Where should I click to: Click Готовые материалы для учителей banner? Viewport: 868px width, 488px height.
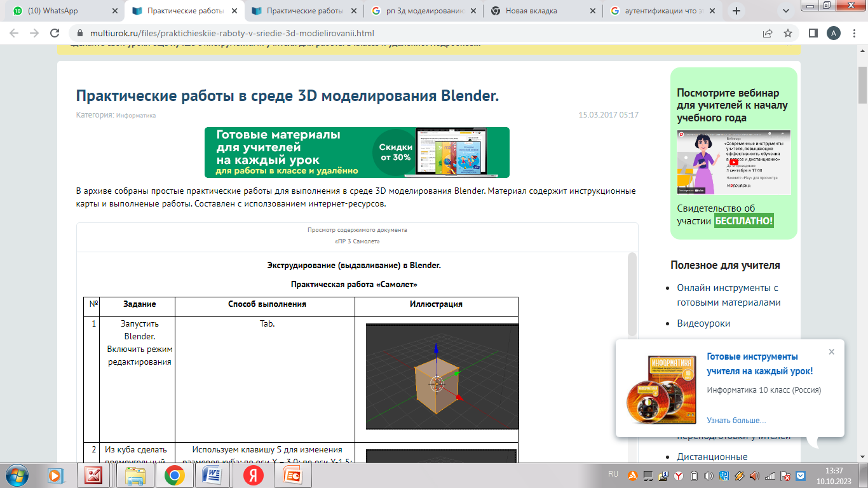point(357,152)
